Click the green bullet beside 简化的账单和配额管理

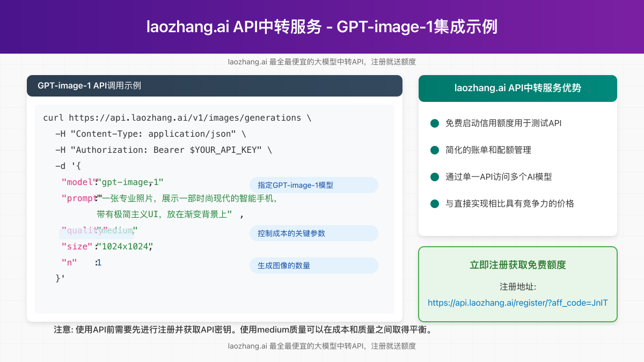click(x=435, y=150)
